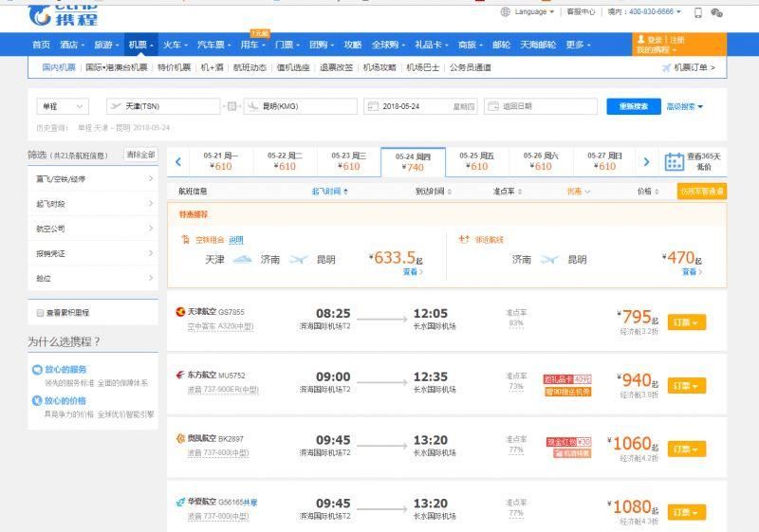Select the 05-25 周五 date tab
Viewport: 759px width, 532px height.
[x=477, y=161]
